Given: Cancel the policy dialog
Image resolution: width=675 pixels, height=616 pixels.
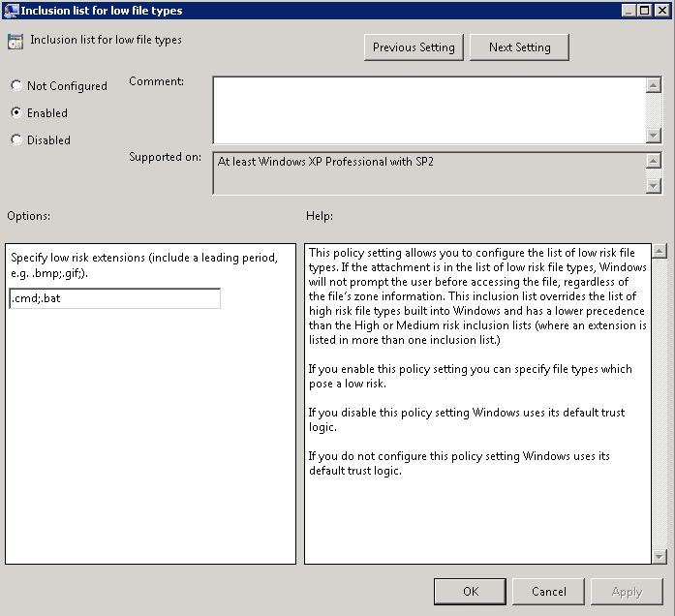Looking at the screenshot, I should (548, 592).
